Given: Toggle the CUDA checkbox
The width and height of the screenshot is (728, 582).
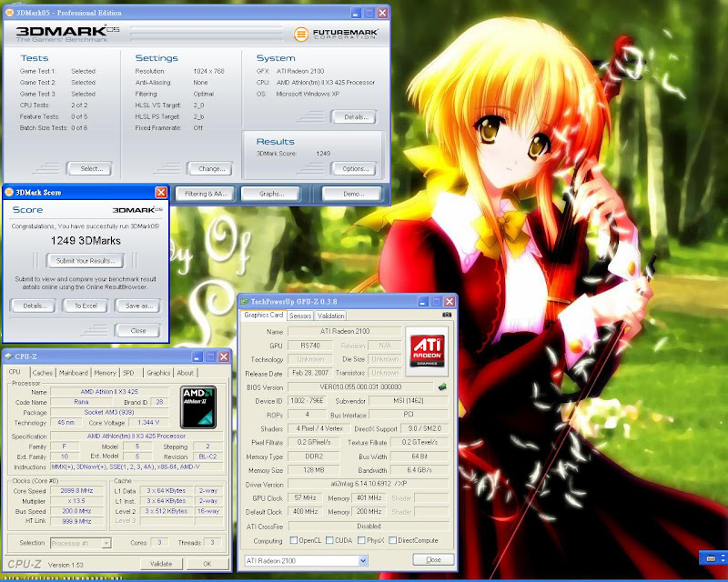Looking at the screenshot, I should (329, 540).
